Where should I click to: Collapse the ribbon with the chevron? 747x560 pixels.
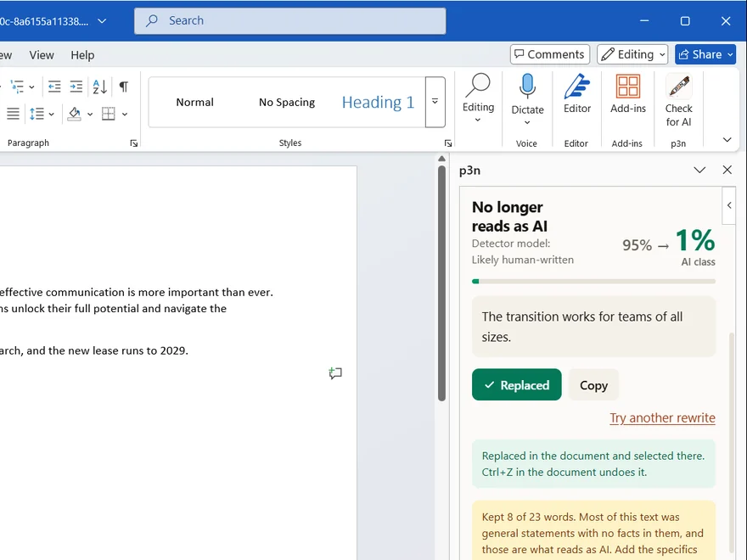point(727,139)
